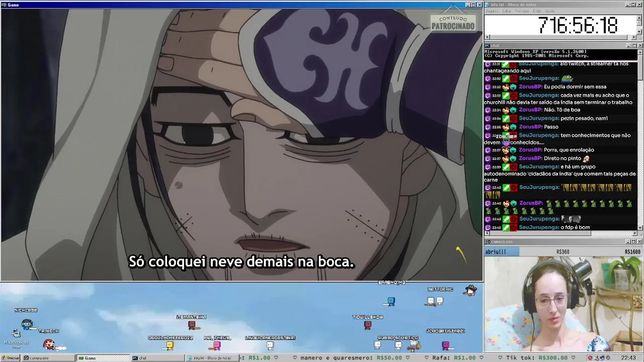Screen dimensions: 644x362
Task: Click ZorusBP name in 'Direto no pinto' message
Action: click(x=530, y=158)
